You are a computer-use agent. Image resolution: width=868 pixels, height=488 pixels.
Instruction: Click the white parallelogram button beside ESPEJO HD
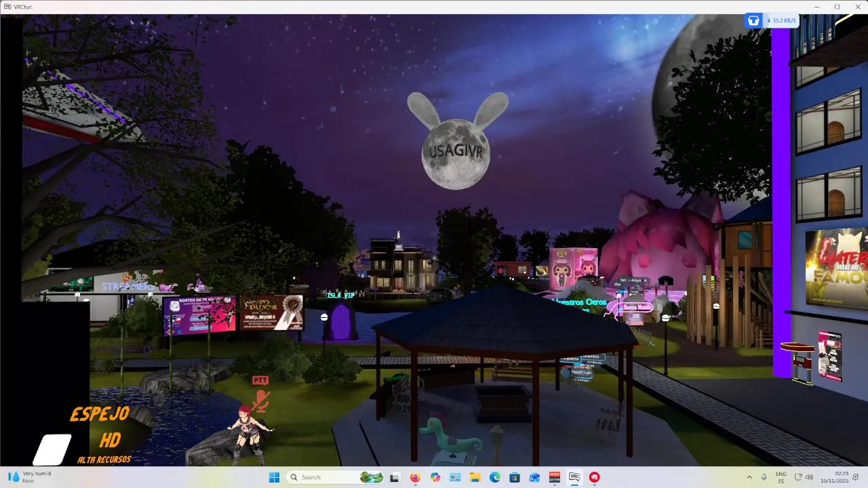tap(52, 450)
